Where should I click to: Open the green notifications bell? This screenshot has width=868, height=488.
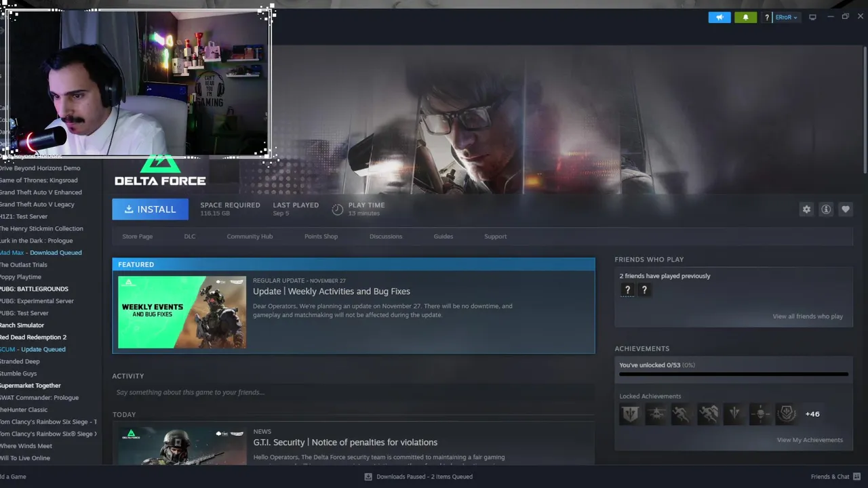click(x=745, y=18)
